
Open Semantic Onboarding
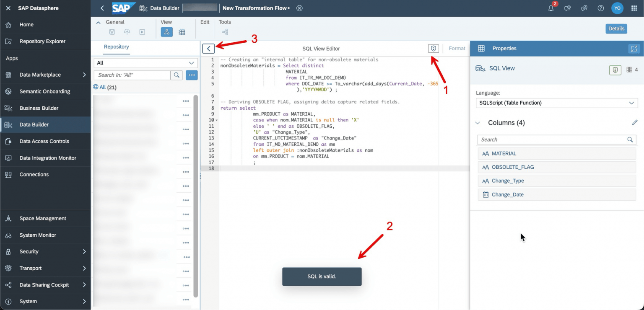point(45,91)
